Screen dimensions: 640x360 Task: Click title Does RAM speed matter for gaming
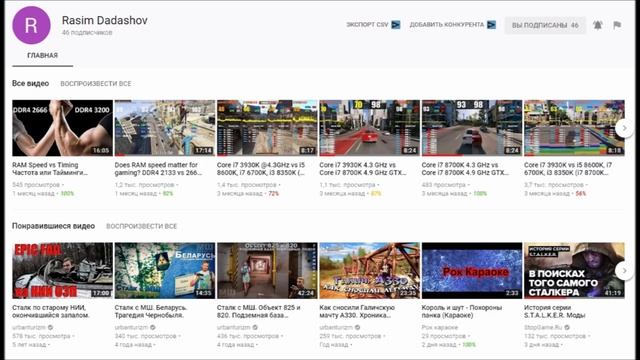tap(158, 169)
